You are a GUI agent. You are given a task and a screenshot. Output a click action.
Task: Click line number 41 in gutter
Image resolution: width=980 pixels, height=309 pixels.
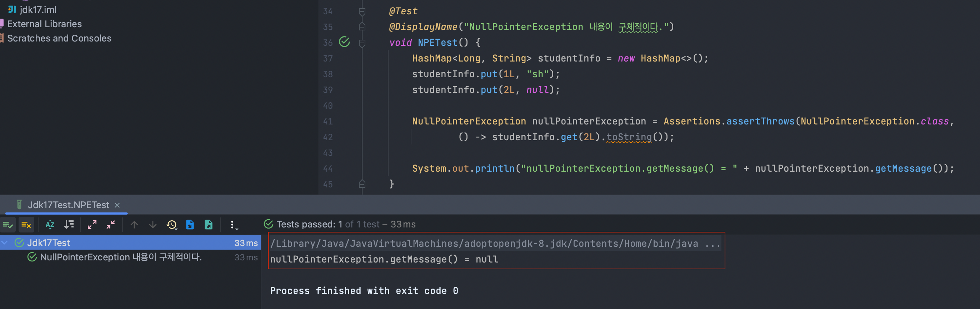coord(328,122)
